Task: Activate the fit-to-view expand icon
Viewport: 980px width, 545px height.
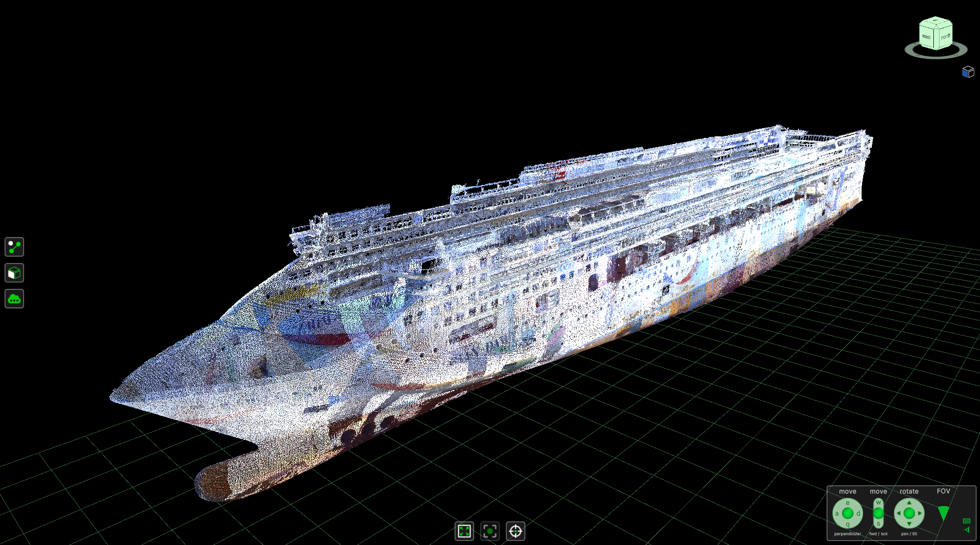Action: (464, 532)
